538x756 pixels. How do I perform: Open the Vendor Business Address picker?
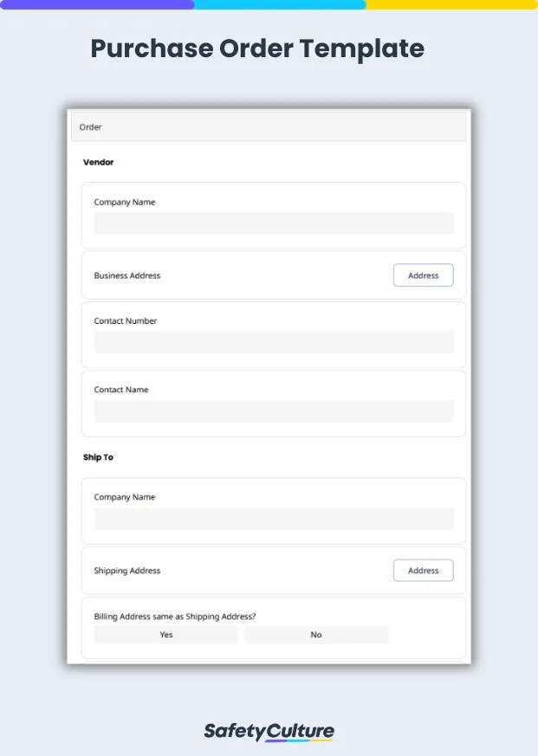(x=423, y=275)
